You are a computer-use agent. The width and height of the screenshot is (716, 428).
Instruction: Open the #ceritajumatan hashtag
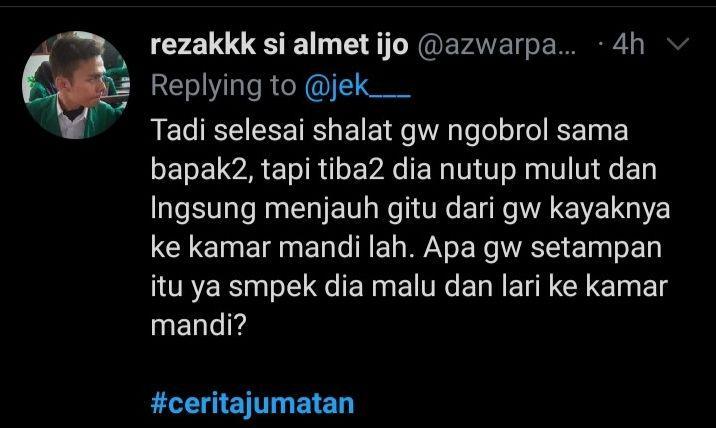[253, 403]
